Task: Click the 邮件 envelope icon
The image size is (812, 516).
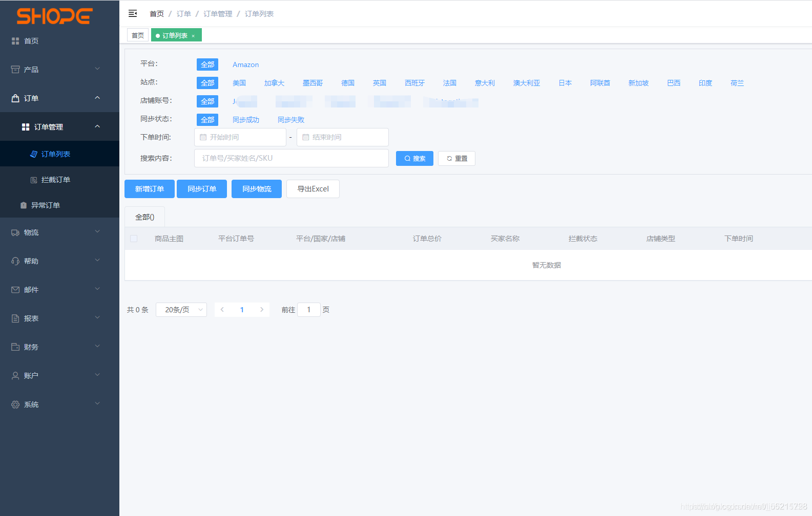Action: click(x=15, y=290)
